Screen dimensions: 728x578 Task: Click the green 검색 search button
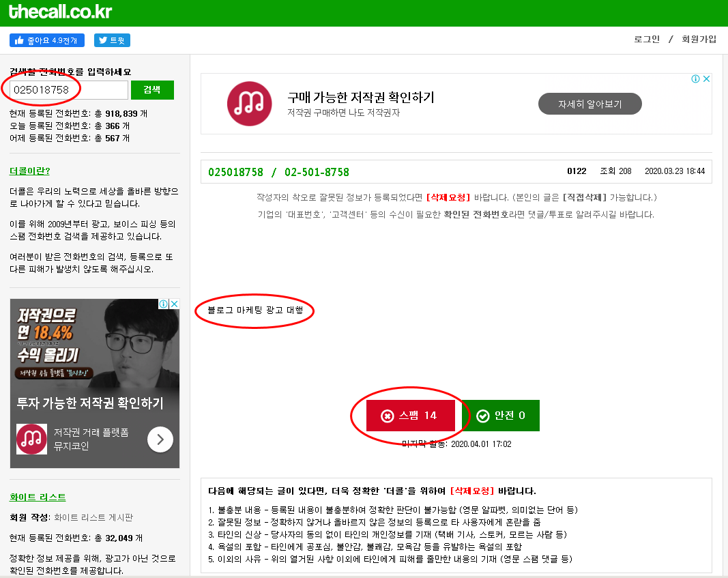click(x=152, y=90)
